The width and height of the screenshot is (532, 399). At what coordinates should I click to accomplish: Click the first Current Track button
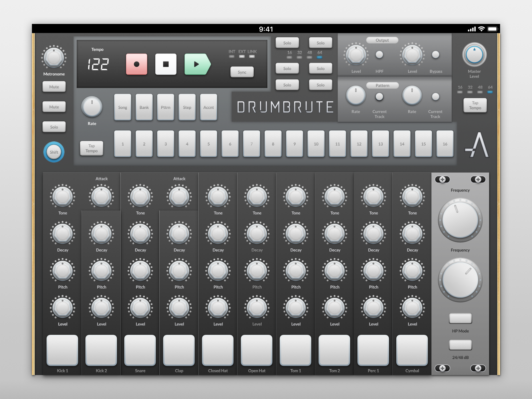(379, 97)
